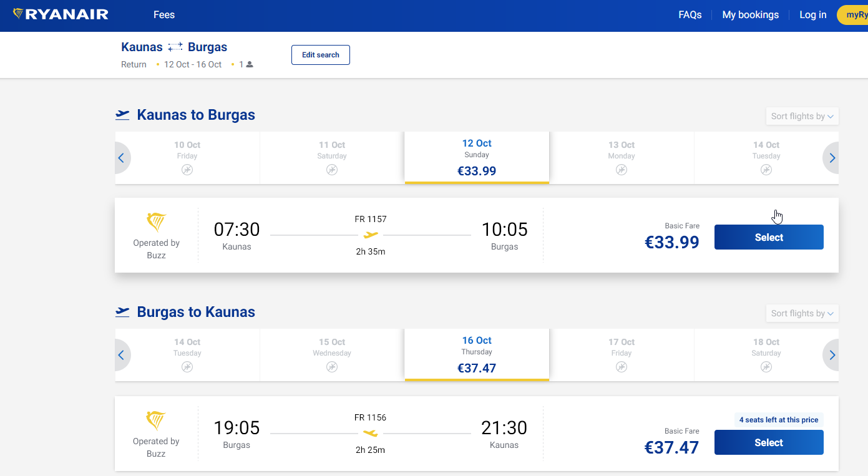Select the 16 Oct Thursday date tab
The height and width of the screenshot is (476, 868).
pos(477,355)
